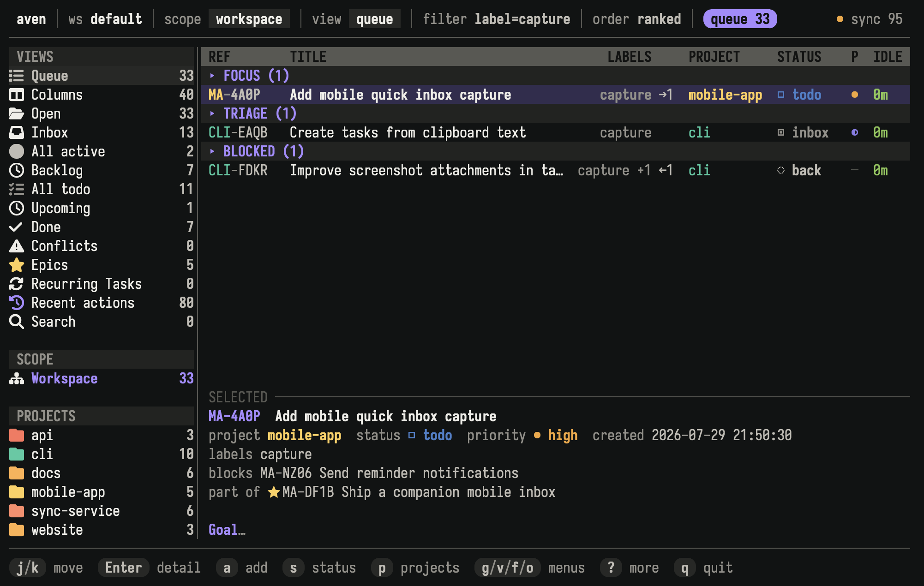
Task: Select the Queue view label in sidebar
Action: [50, 76]
